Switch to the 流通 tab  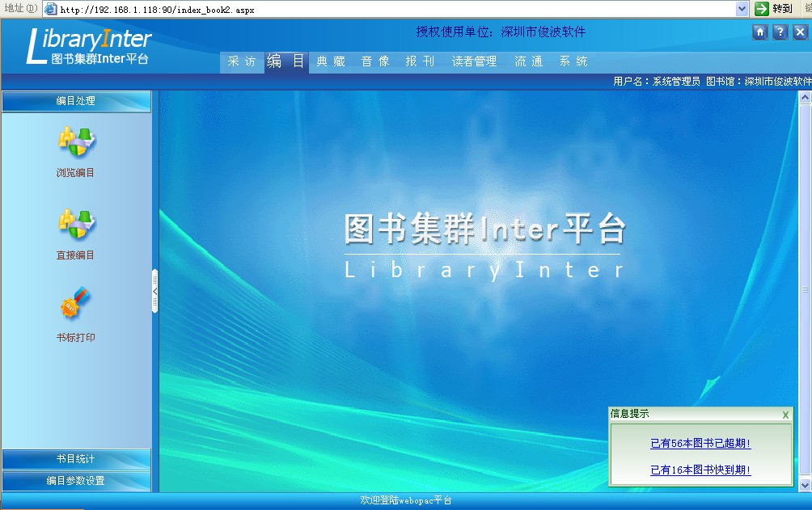point(528,61)
